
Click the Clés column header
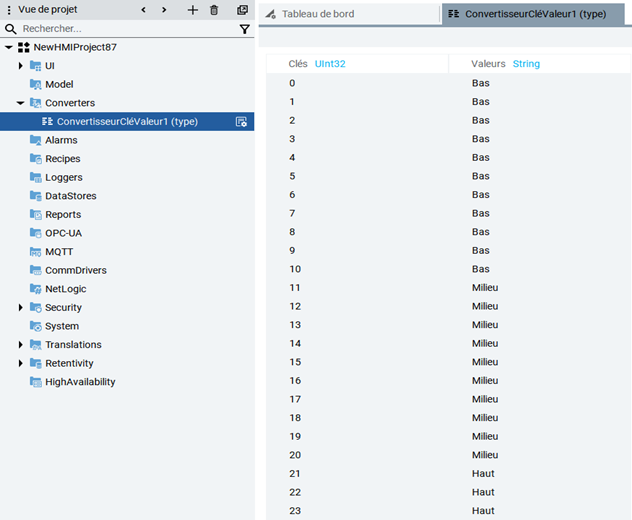(x=298, y=64)
